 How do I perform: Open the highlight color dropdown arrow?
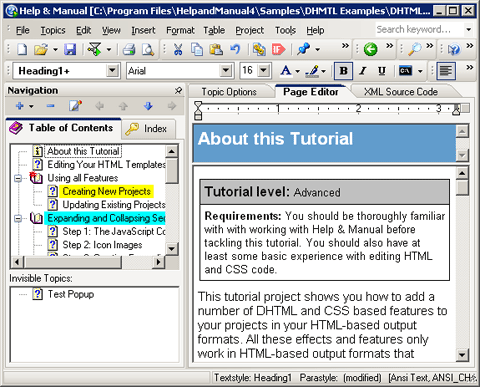point(323,71)
